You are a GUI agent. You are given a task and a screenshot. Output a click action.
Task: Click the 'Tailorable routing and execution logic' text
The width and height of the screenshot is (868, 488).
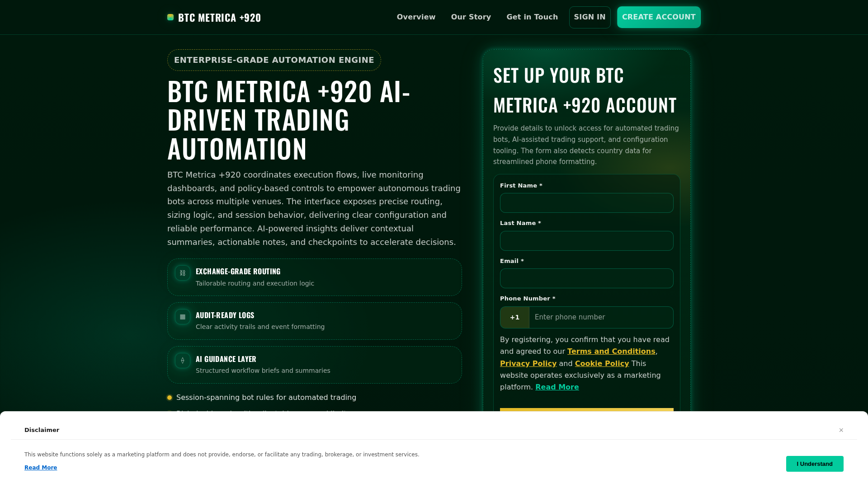click(255, 283)
